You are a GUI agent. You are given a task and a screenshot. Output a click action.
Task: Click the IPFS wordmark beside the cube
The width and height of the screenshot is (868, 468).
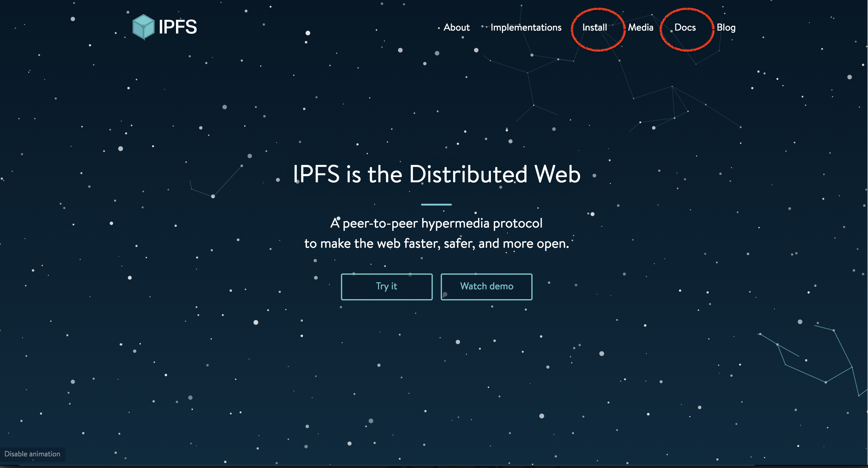(x=178, y=27)
